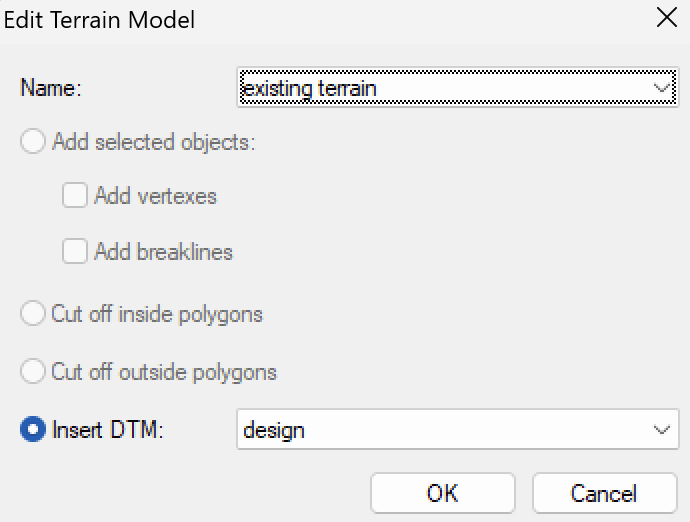Screen dimensions: 690x522
Task: Click the 'Insert DTM:' label text
Action: coord(107,430)
